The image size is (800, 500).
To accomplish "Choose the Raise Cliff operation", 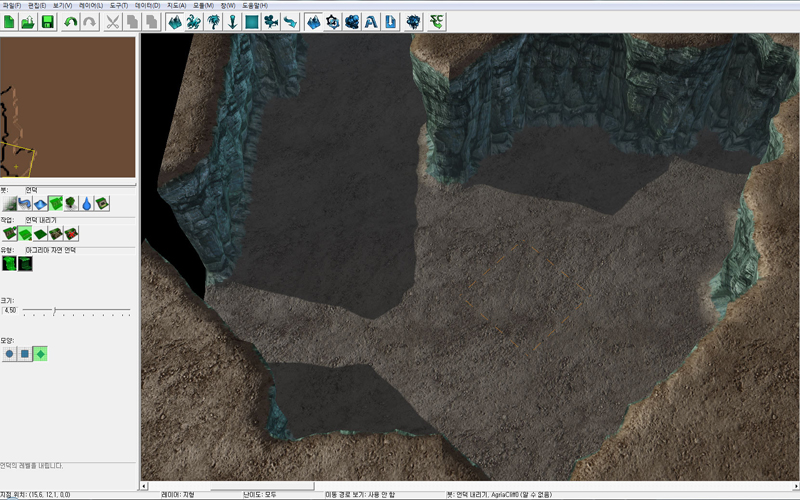I will coord(9,234).
